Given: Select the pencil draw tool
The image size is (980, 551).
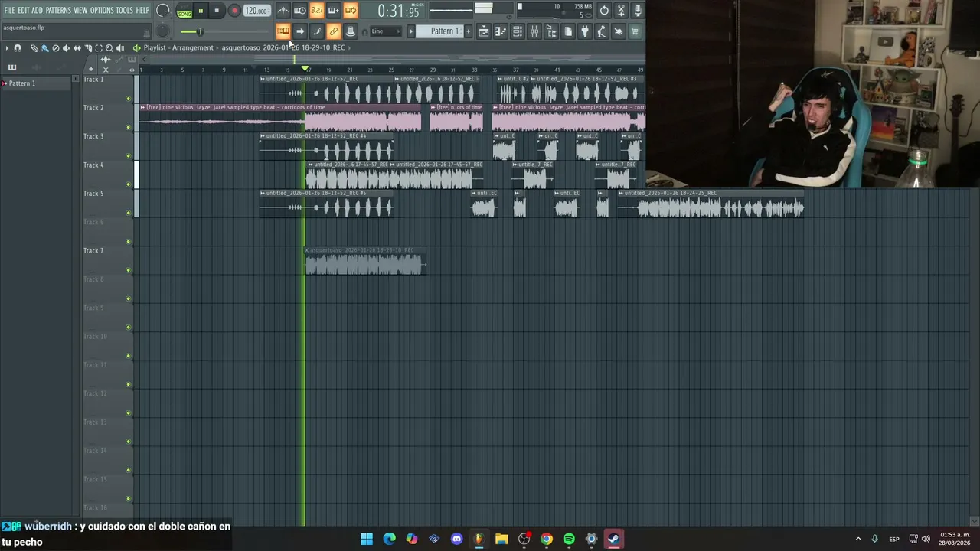Looking at the screenshot, I should pos(34,48).
